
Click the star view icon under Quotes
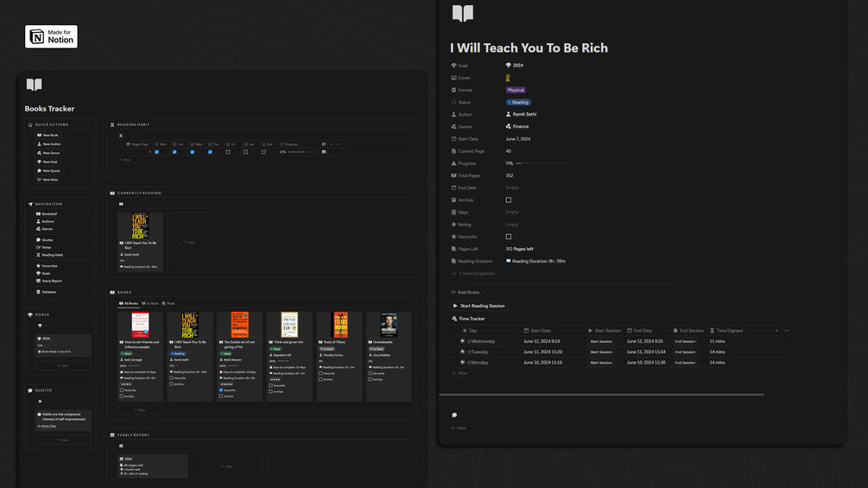tap(40, 401)
